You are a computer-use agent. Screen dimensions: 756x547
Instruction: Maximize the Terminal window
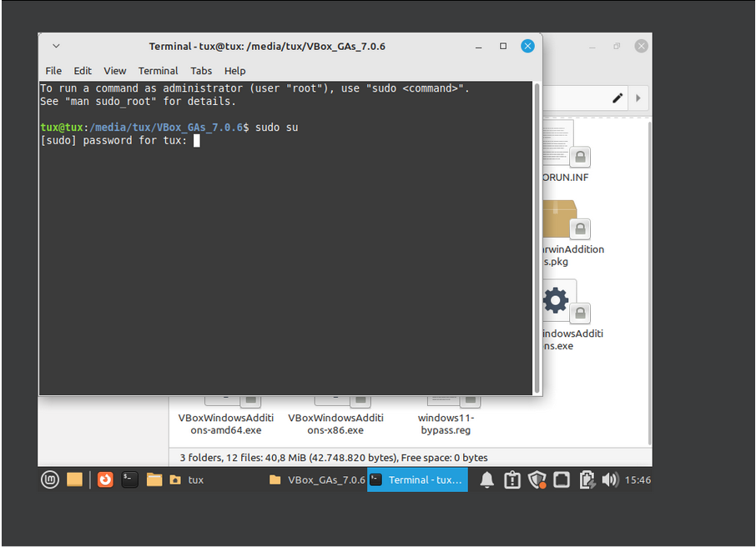coord(503,46)
